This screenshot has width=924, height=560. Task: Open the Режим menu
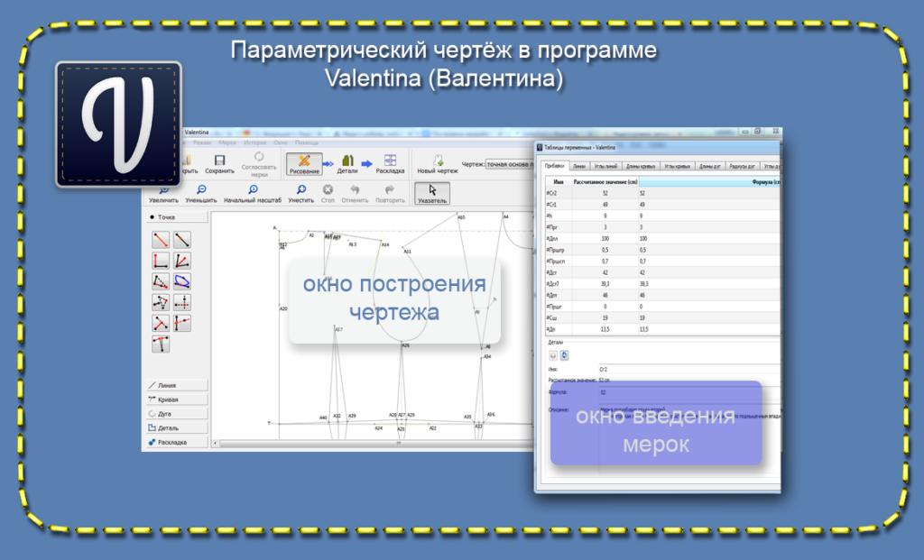click(201, 142)
